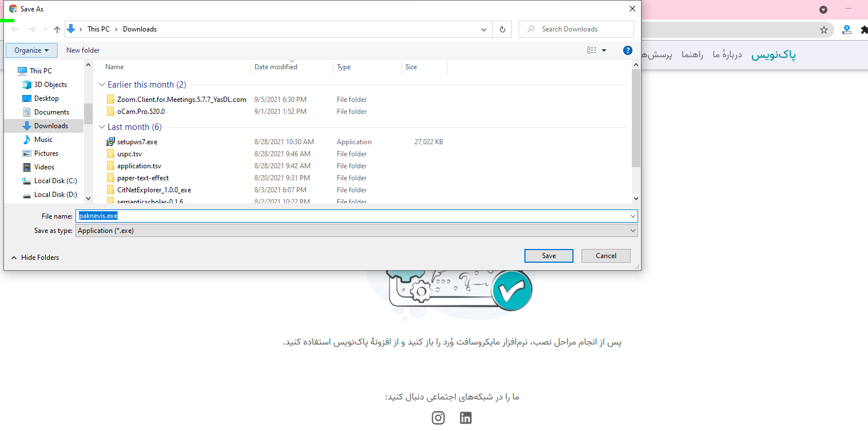Screen dimensions: 868x431
Task: Open Local Disk (D:) in the sidebar
Action: (55, 195)
